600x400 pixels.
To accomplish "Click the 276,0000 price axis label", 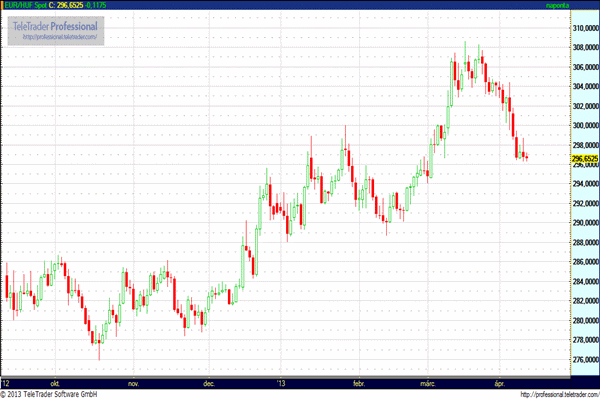I will [584, 359].
